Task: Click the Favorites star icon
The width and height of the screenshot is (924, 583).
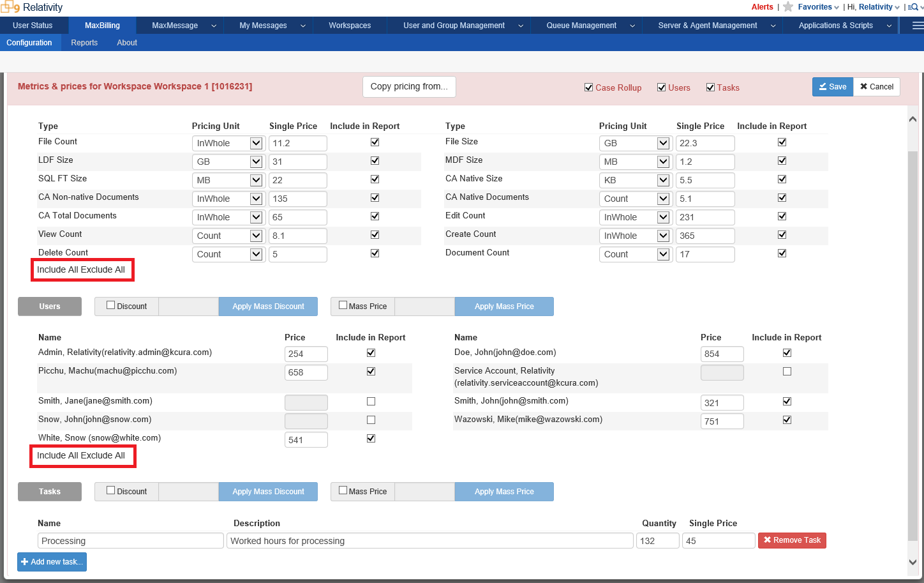Action: click(x=788, y=7)
